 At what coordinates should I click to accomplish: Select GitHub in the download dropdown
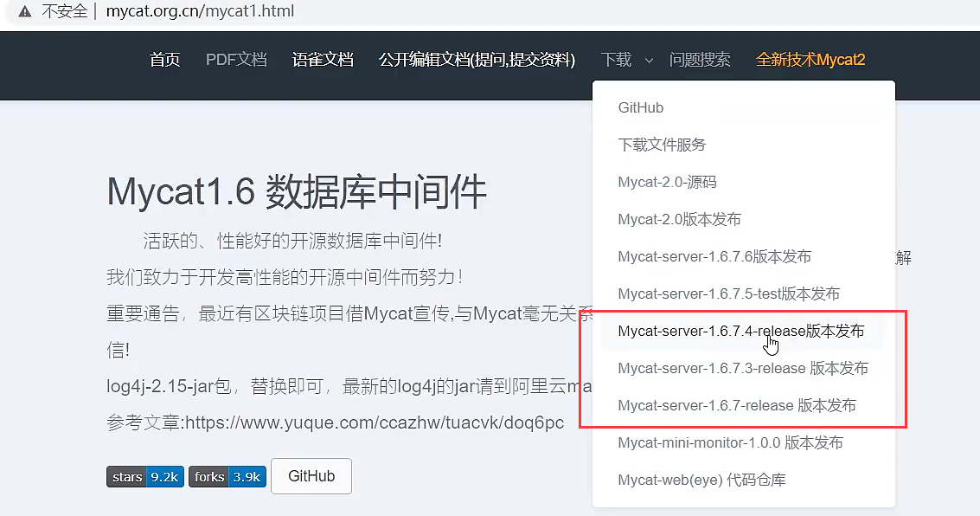pyautogui.click(x=744, y=107)
